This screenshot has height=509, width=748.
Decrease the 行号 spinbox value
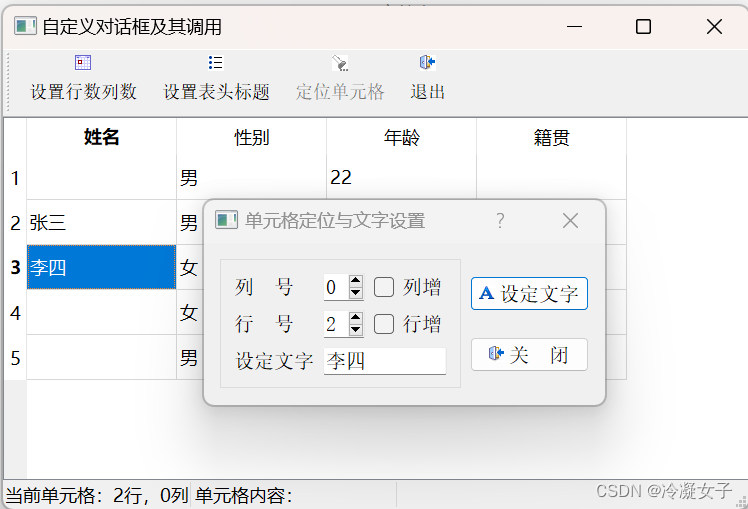[355, 330]
